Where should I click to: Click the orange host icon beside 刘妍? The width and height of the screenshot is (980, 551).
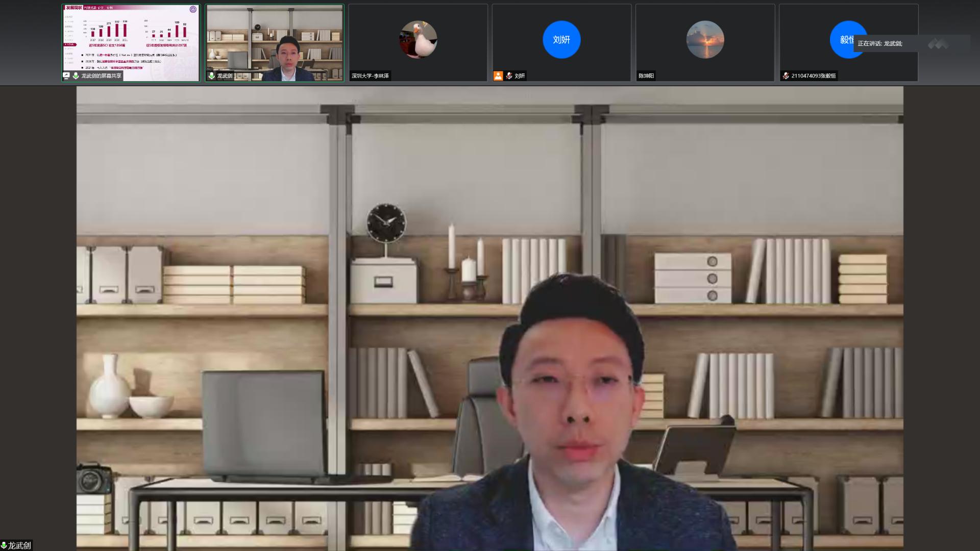[498, 76]
